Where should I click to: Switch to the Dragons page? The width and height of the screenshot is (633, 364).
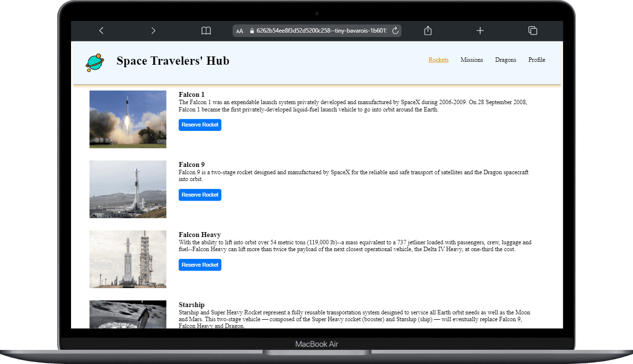[506, 60]
